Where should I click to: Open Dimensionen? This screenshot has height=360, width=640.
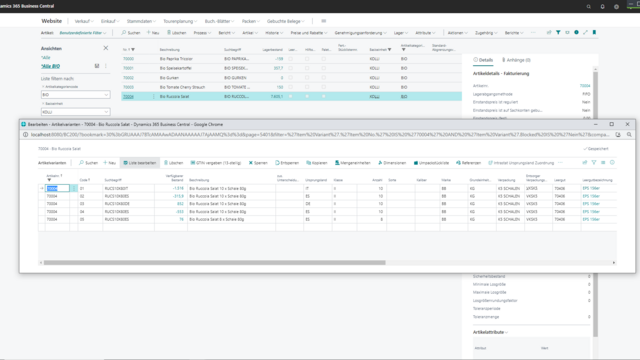pos(392,163)
